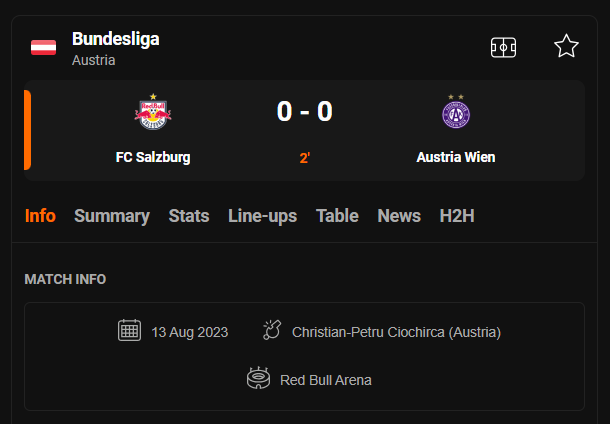The width and height of the screenshot is (610, 424).
Task: Click the referee whistle icon
Action: pos(272,331)
